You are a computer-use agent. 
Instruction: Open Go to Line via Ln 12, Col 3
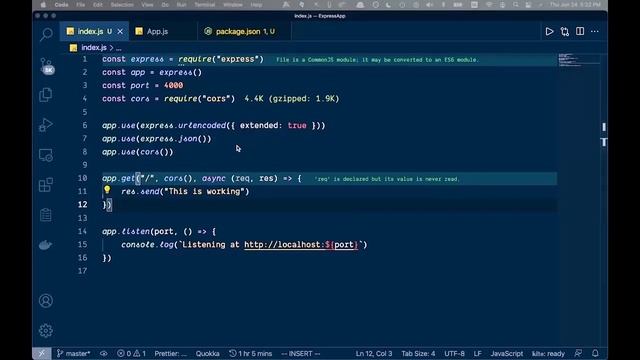[x=373, y=353]
